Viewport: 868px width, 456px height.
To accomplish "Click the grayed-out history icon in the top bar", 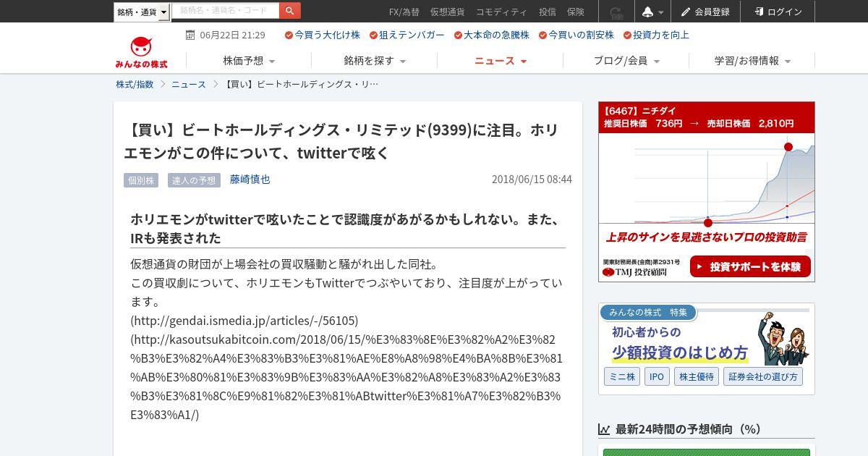I will tap(616, 12).
